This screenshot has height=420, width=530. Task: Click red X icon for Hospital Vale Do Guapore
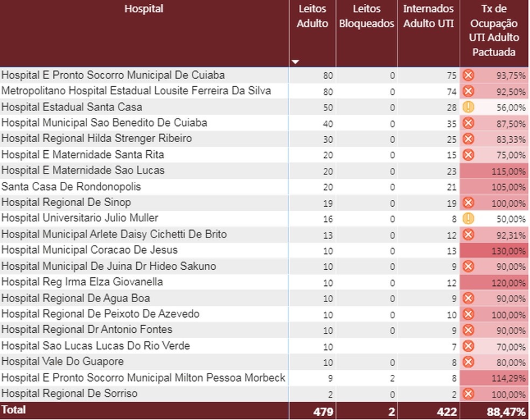[468, 362]
